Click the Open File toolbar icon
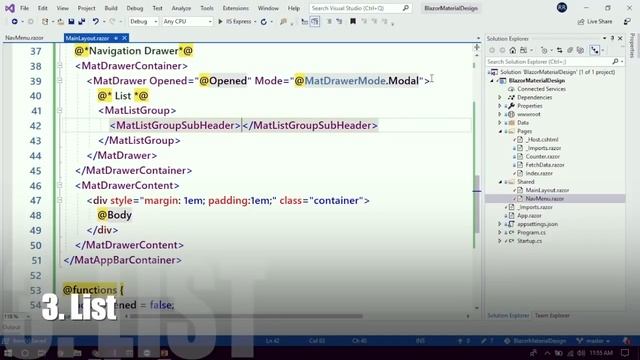Viewport: 640px width, 360px height. click(x=60, y=22)
